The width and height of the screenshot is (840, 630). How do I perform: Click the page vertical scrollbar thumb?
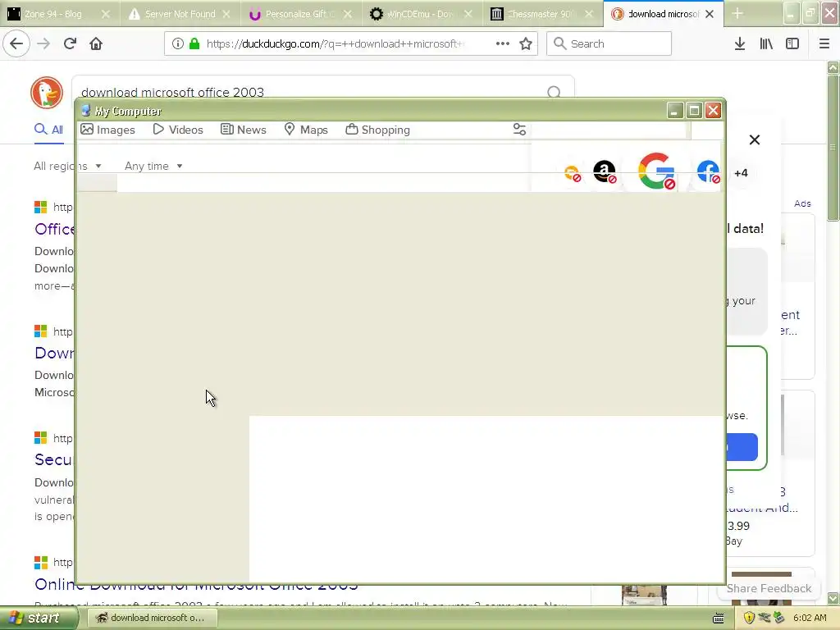pos(833,148)
